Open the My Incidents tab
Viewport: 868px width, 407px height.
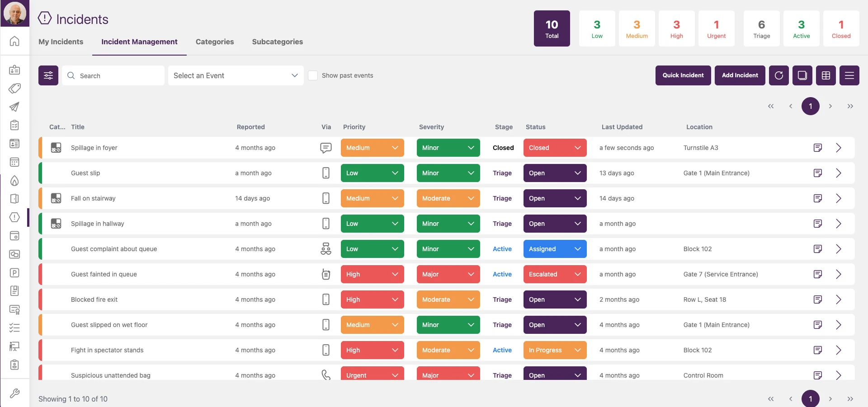tap(61, 42)
